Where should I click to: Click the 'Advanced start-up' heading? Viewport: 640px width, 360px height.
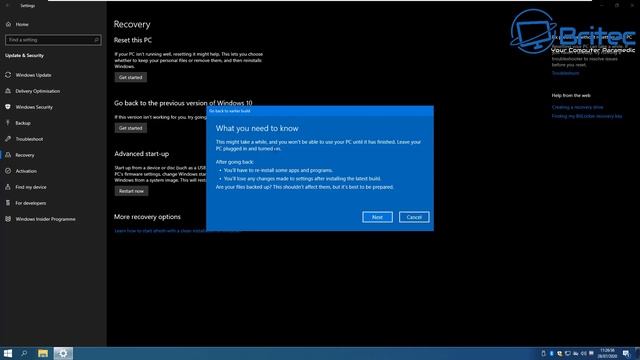(142, 154)
